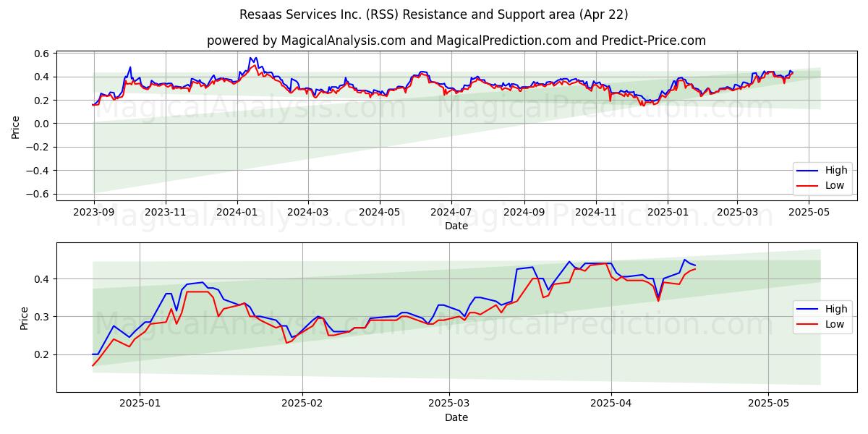The image size is (868, 434).
Task: Click the 2024-01 tick label on top chart
Action: (237, 212)
